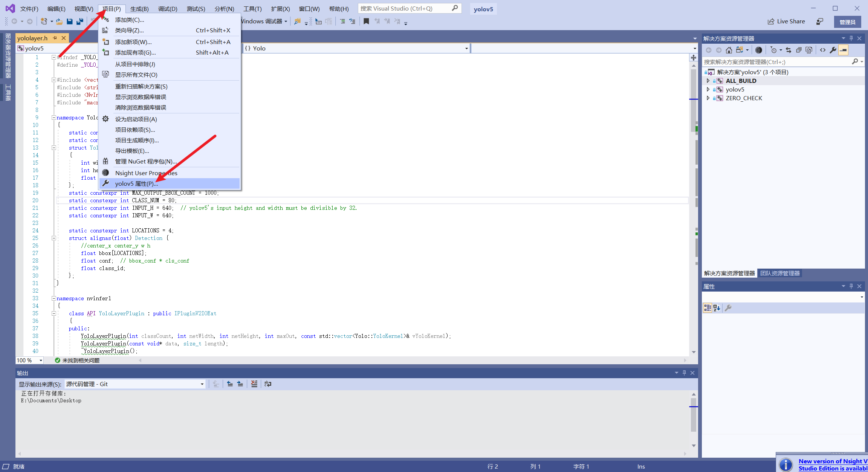
Task: Click the Save file toolbar icon
Action: click(69, 21)
